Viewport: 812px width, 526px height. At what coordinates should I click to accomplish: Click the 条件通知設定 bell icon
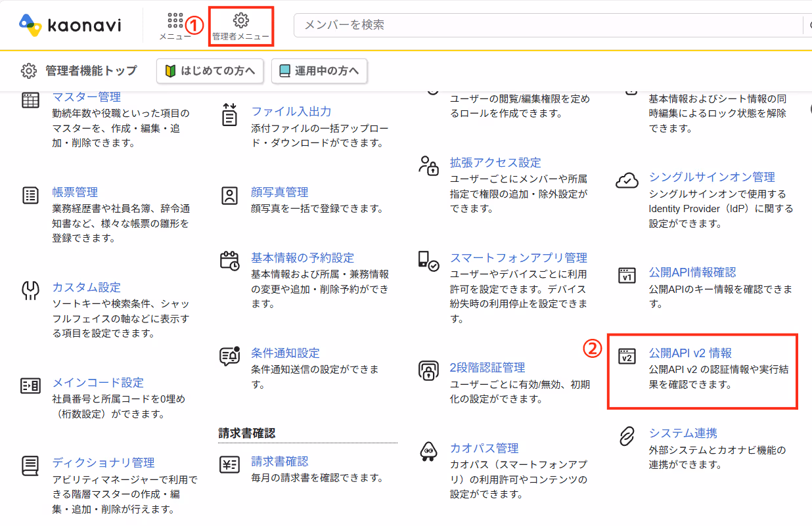(229, 356)
